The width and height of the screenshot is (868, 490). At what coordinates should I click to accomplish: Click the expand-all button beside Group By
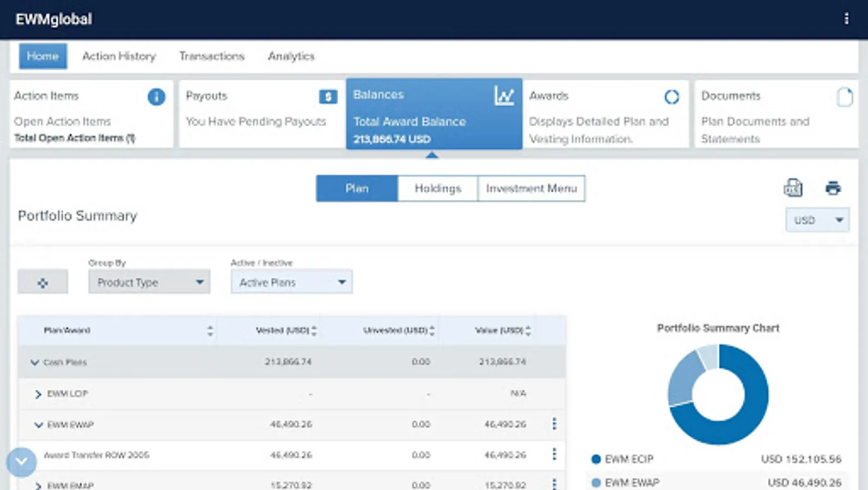click(42, 282)
